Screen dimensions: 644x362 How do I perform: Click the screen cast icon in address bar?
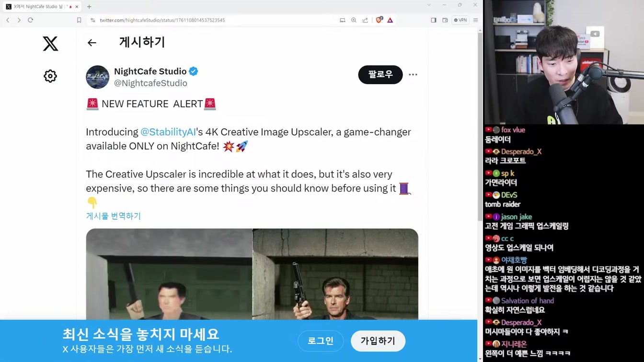click(342, 20)
